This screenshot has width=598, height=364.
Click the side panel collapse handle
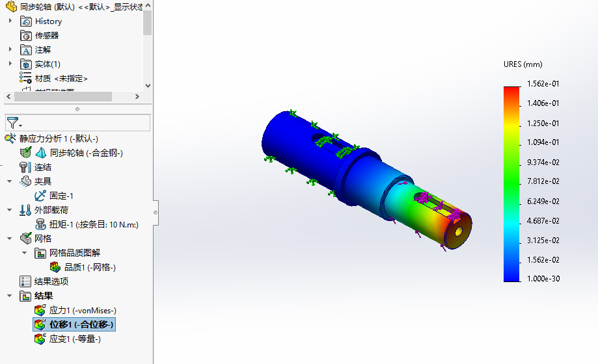click(x=156, y=213)
